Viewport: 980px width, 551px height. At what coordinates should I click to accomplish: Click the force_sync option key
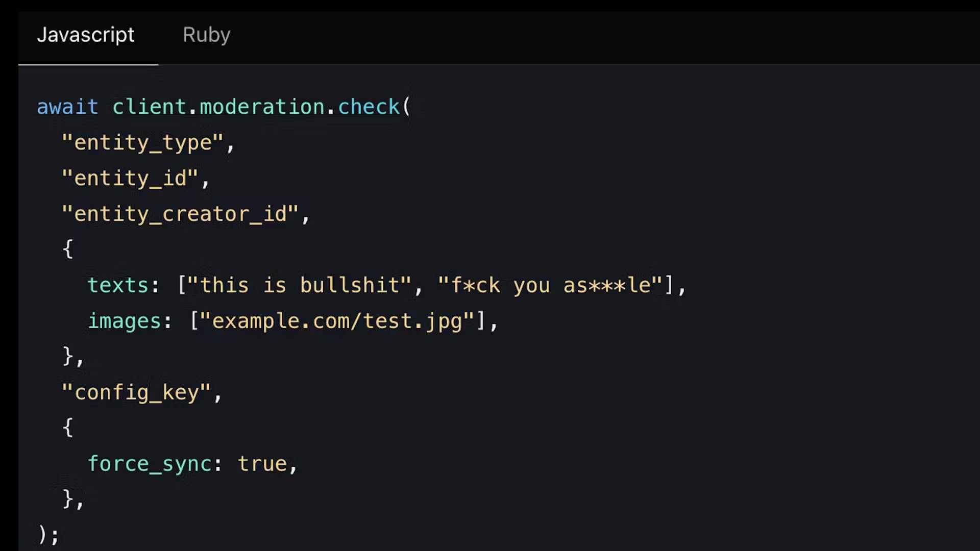[x=149, y=464]
